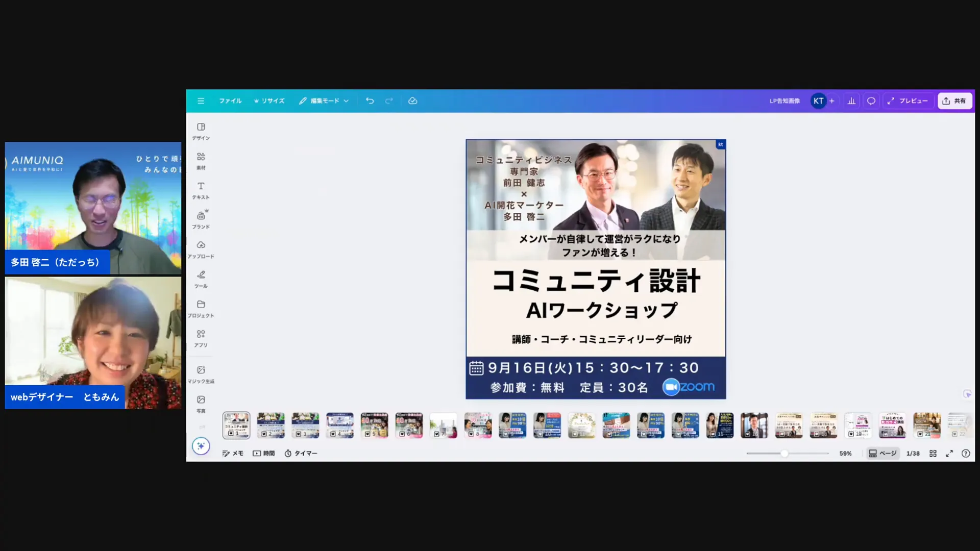This screenshot has height=551, width=980.
Task: Open the アプリ panel
Action: (x=201, y=338)
